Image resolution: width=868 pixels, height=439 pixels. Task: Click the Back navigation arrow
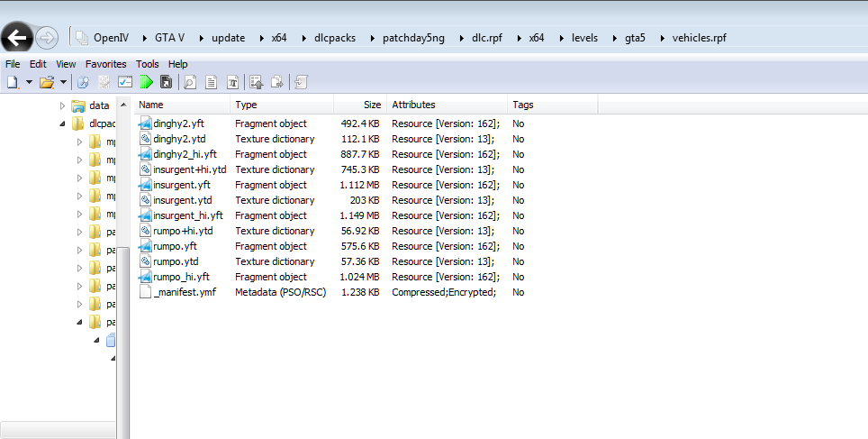coord(17,38)
